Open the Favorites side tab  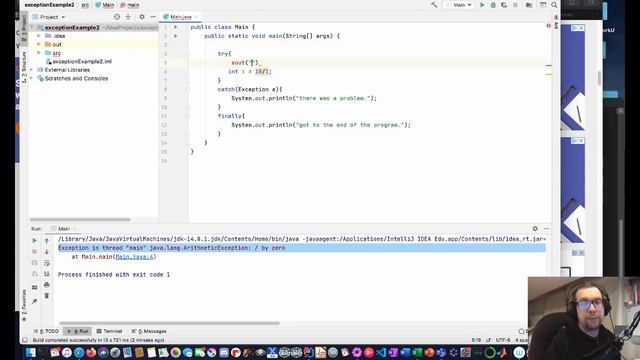pos(24,305)
